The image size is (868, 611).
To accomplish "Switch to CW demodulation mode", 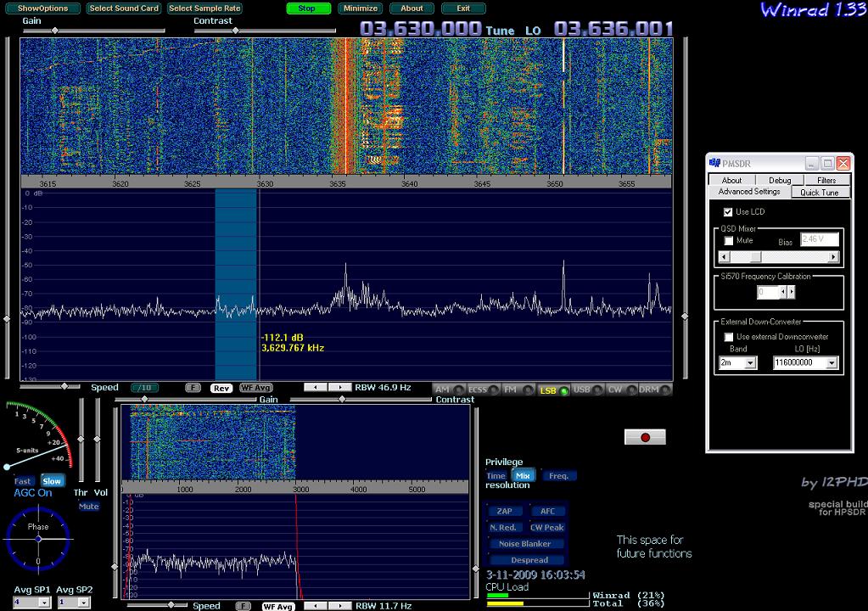I will pos(619,390).
